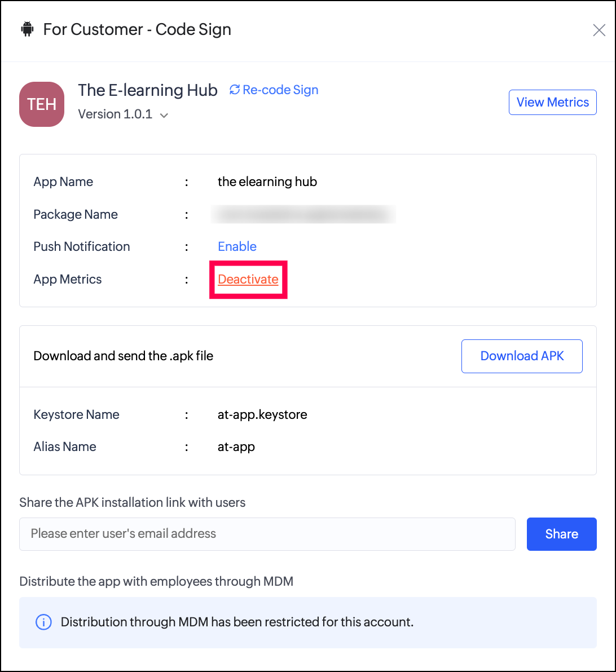
Task: Click the blurred Package Name value
Action: (303, 214)
